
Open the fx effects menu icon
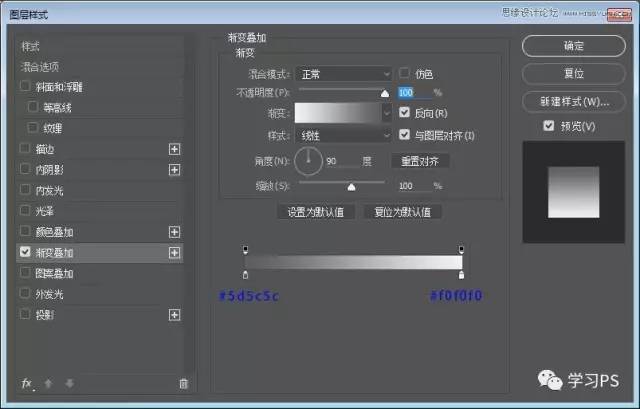pos(27,383)
